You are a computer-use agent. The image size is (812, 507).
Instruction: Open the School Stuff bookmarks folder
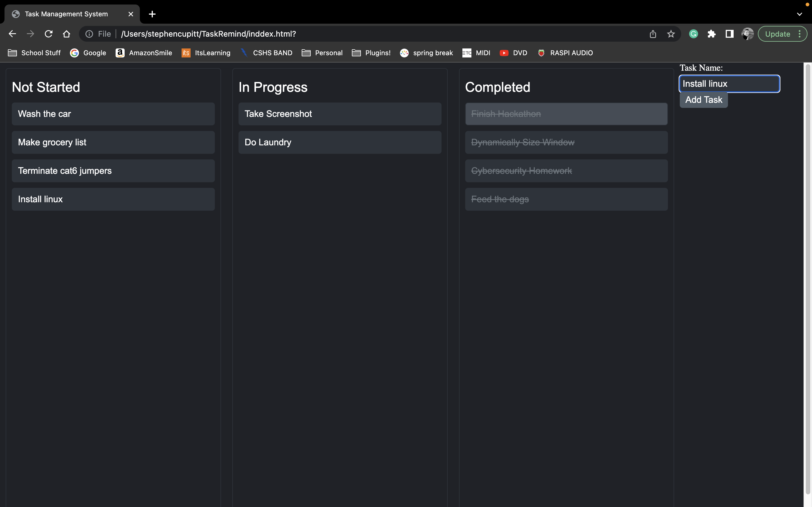[34, 53]
